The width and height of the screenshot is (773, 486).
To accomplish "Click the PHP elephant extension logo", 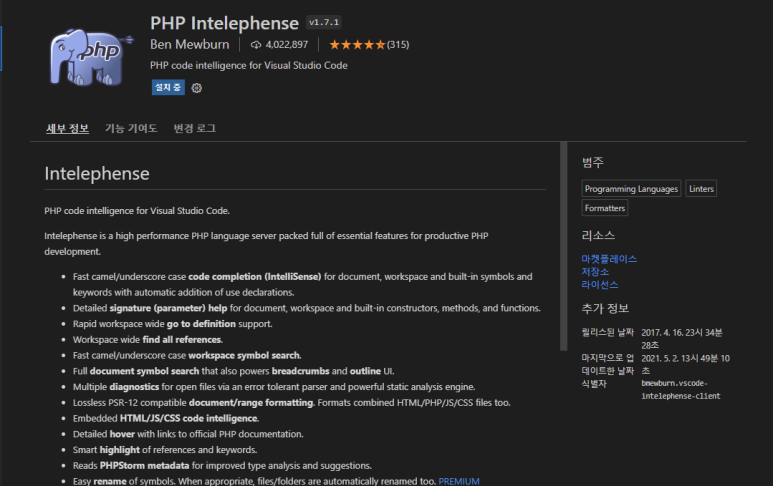I will [x=92, y=57].
